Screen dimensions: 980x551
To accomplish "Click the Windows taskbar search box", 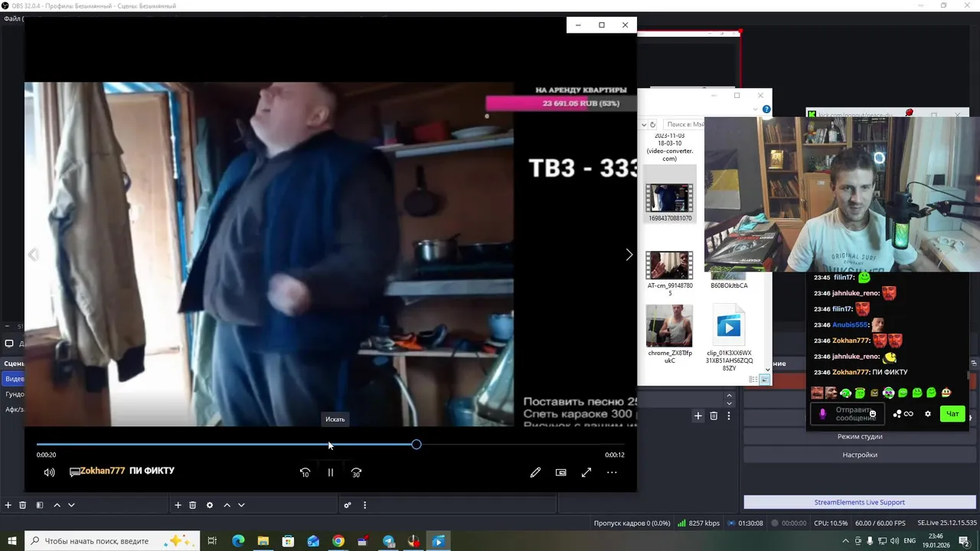I will 112,541.
